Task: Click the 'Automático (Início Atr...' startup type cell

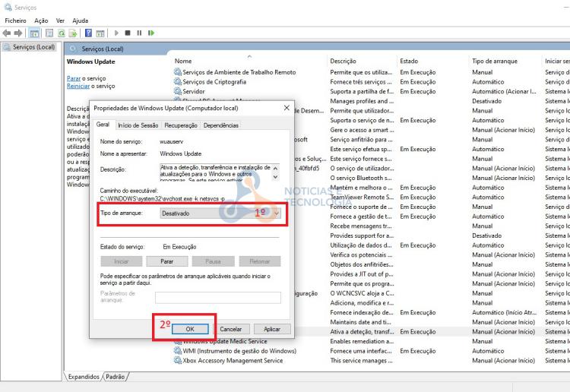Action: click(x=504, y=312)
